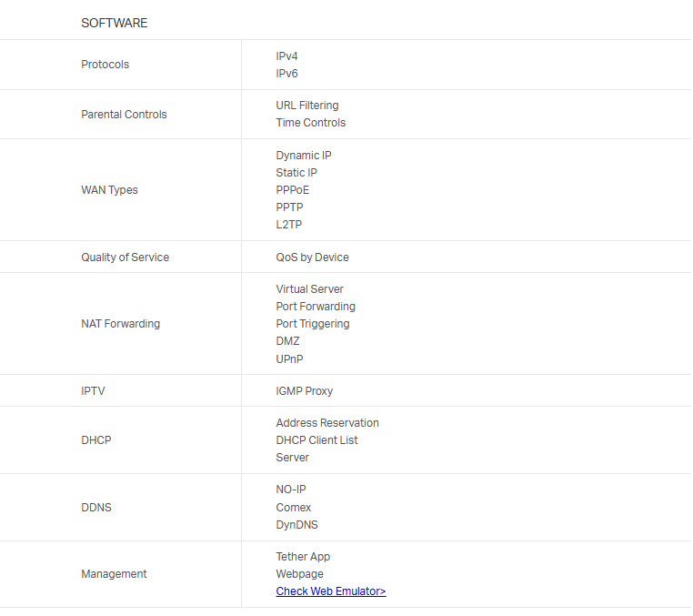Viewport: 693px width, 616px height.
Task: Click the DynDNS entry
Action: (296, 525)
